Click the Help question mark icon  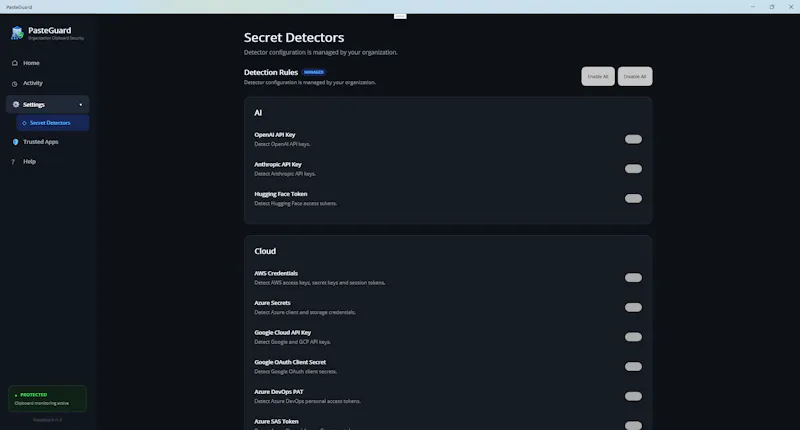pyautogui.click(x=13, y=162)
